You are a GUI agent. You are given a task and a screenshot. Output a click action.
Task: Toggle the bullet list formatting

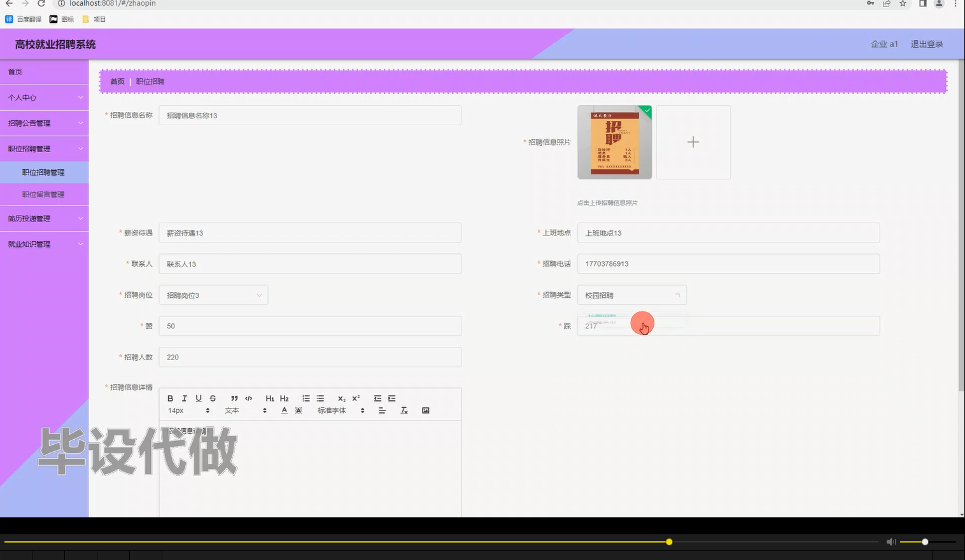coord(320,398)
